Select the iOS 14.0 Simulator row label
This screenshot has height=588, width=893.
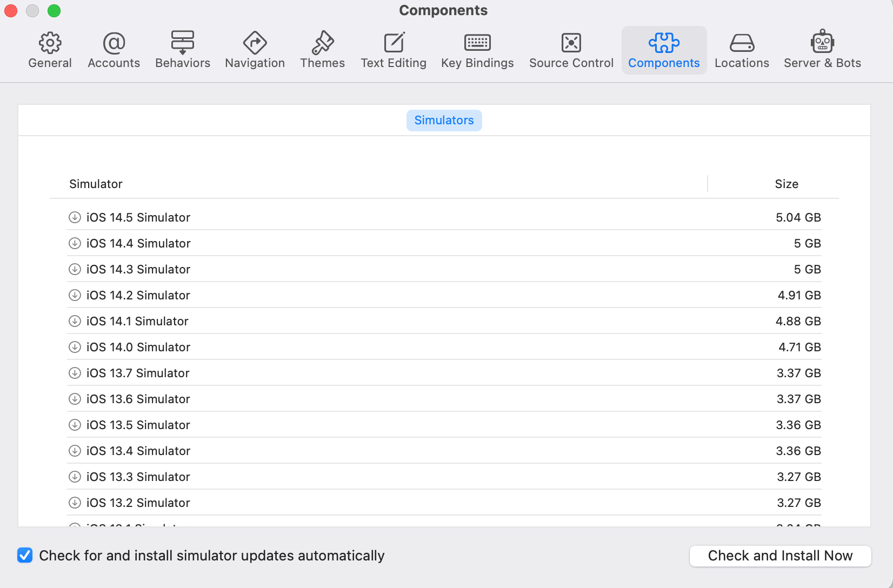click(x=138, y=347)
